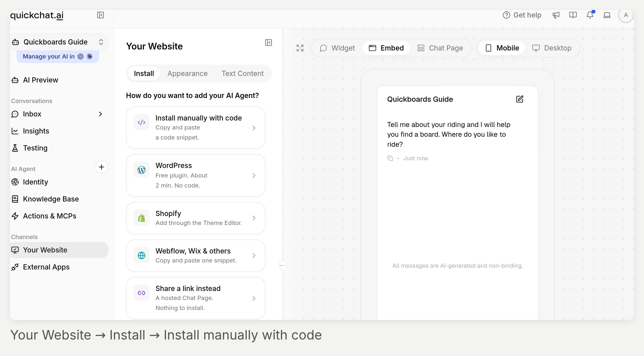This screenshot has width=644, height=356.
Task: Collapse the left sidebar panel icon
Action: 100,15
